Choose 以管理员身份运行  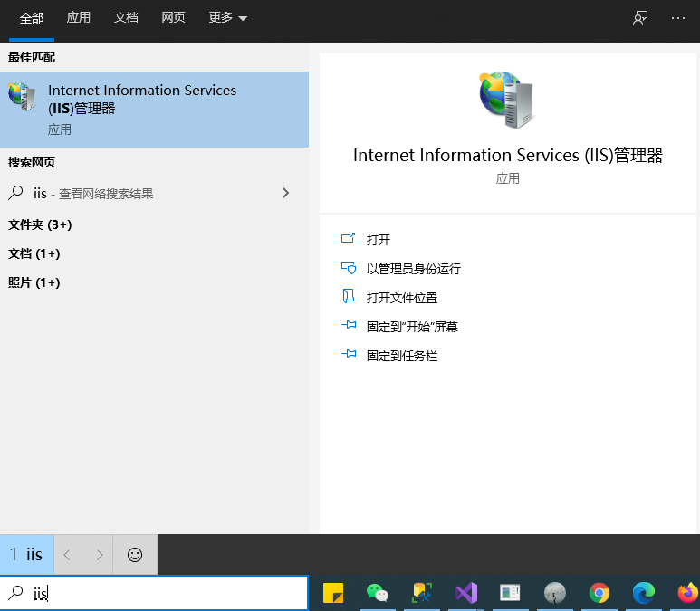point(414,269)
